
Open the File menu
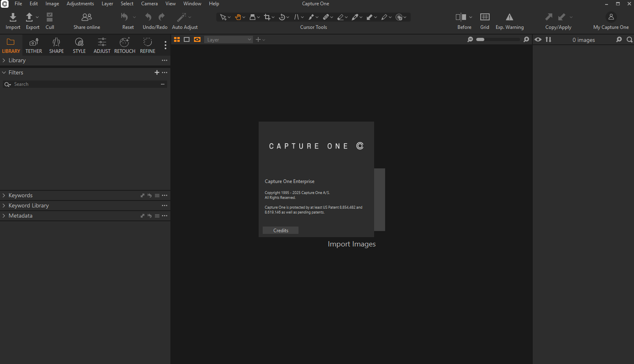pos(18,4)
